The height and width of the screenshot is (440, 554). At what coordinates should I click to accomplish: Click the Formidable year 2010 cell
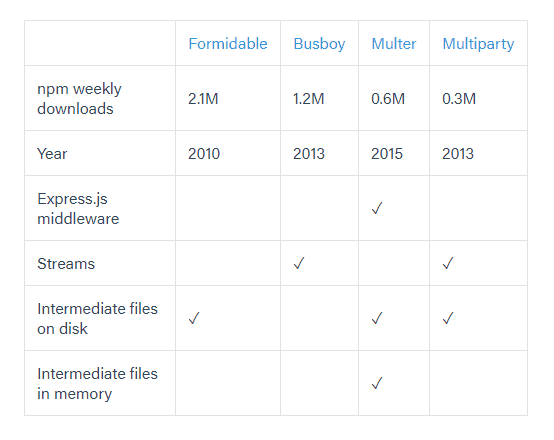pyautogui.click(x=228, y=153)
